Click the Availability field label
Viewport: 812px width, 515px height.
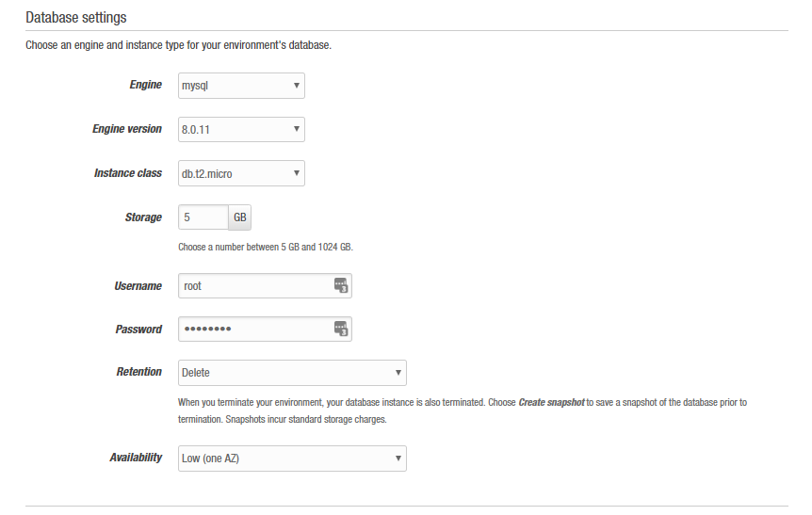136,458
